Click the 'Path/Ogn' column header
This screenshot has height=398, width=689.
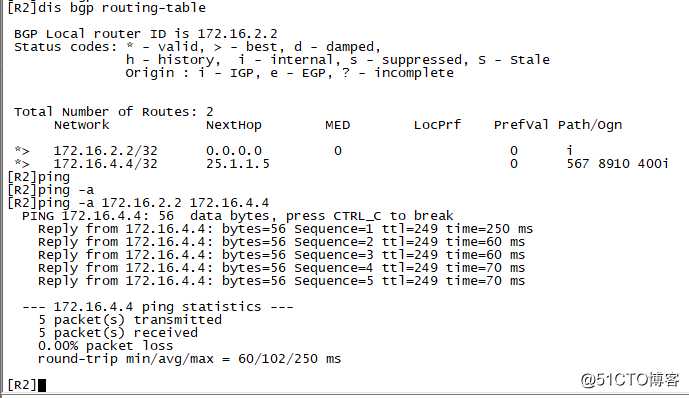(x=590, y=125)
